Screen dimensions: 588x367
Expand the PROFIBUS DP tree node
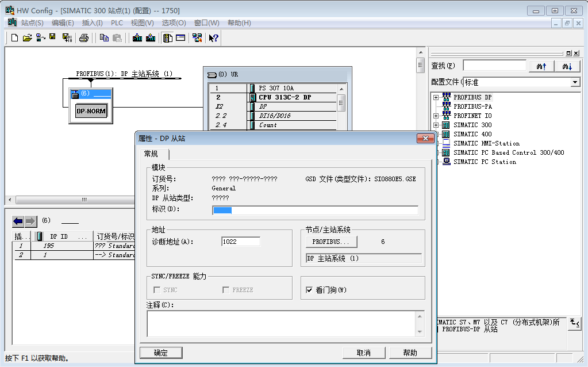pos(436,97)
